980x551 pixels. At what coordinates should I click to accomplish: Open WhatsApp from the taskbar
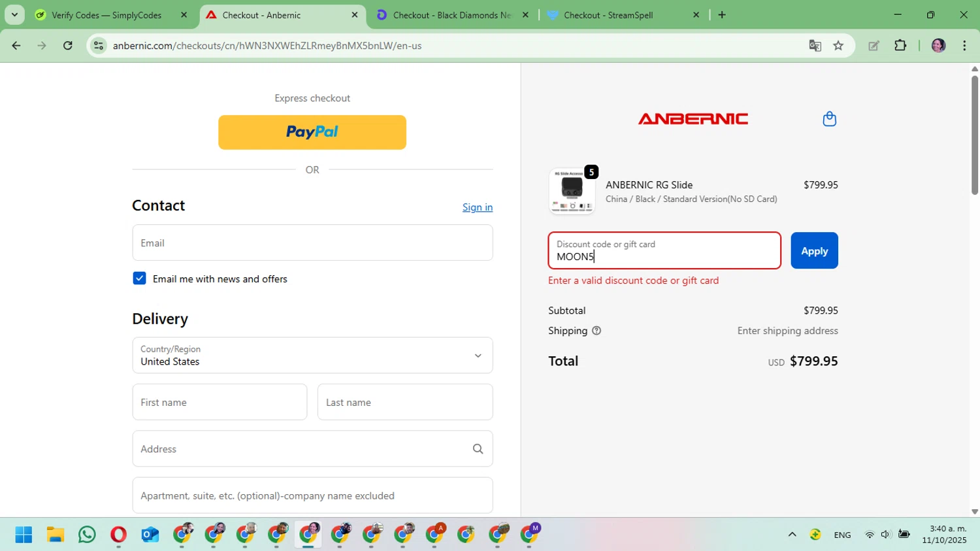point(87,535)
